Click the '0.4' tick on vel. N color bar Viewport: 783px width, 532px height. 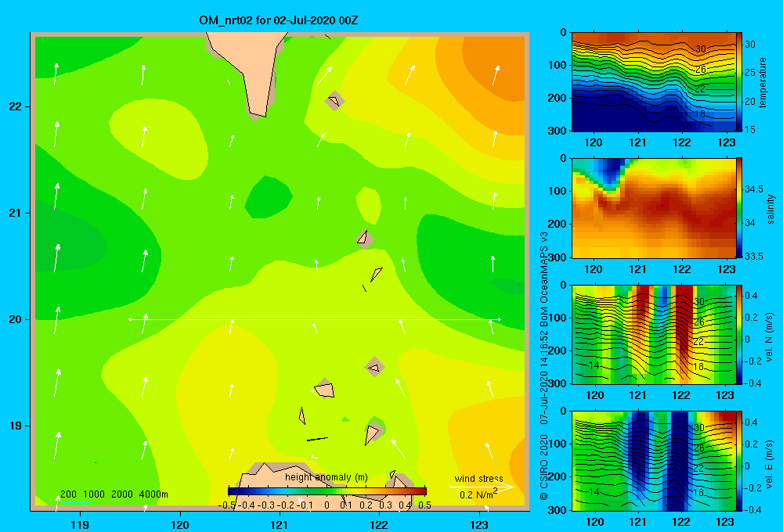pyautogui.click(x=751, y=296)
